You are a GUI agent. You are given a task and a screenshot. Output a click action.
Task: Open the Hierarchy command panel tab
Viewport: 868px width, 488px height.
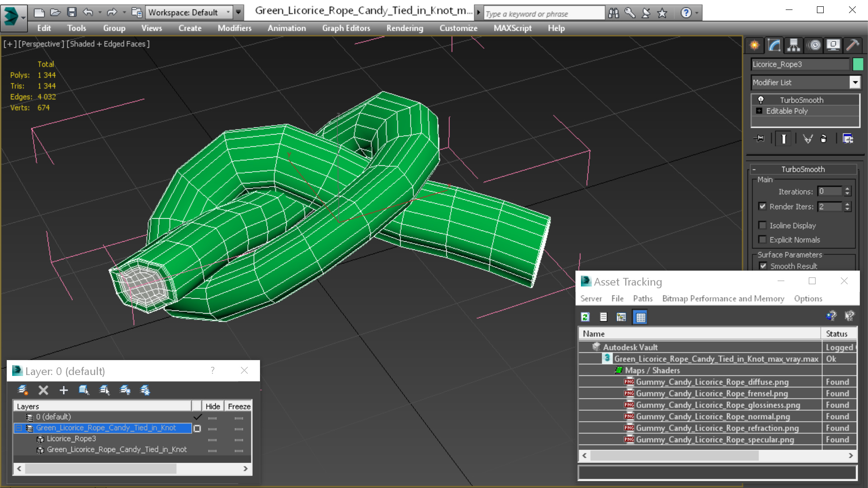(x=793, y=45)
